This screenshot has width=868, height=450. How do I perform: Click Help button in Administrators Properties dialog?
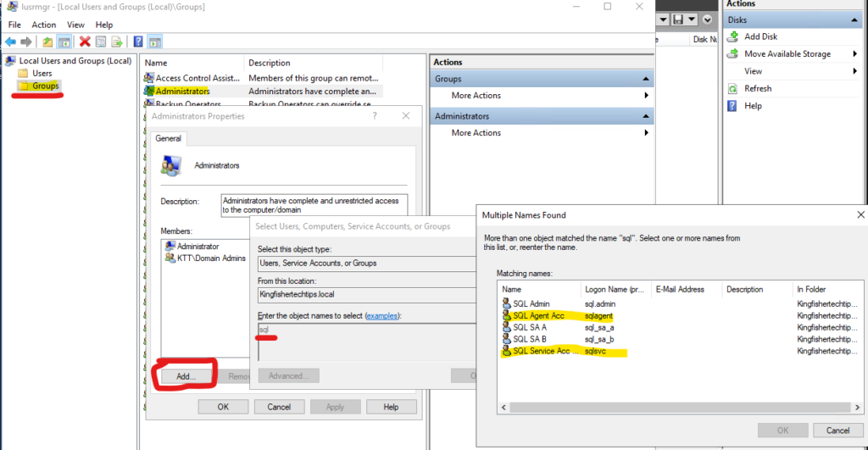point(391,407)
